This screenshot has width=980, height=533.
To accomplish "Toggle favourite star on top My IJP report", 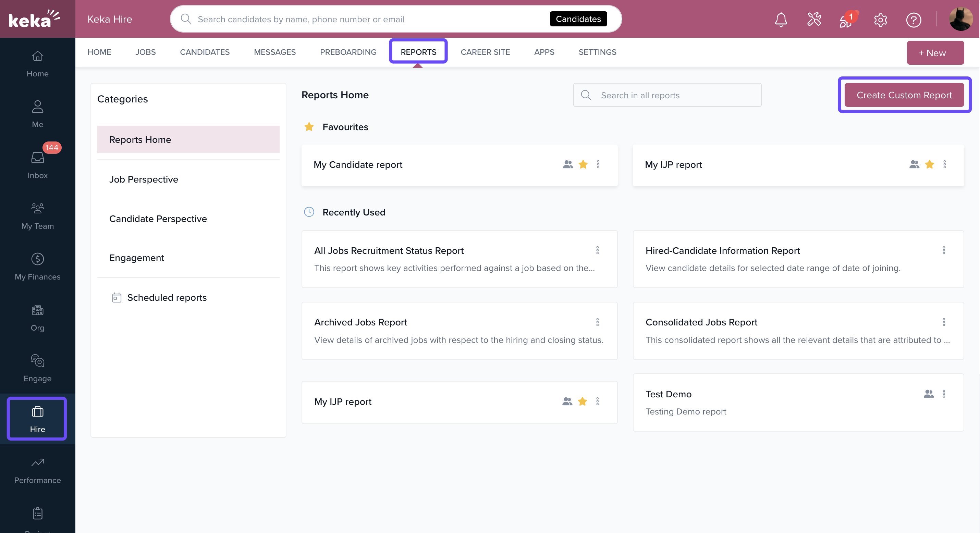I will 929,164.
